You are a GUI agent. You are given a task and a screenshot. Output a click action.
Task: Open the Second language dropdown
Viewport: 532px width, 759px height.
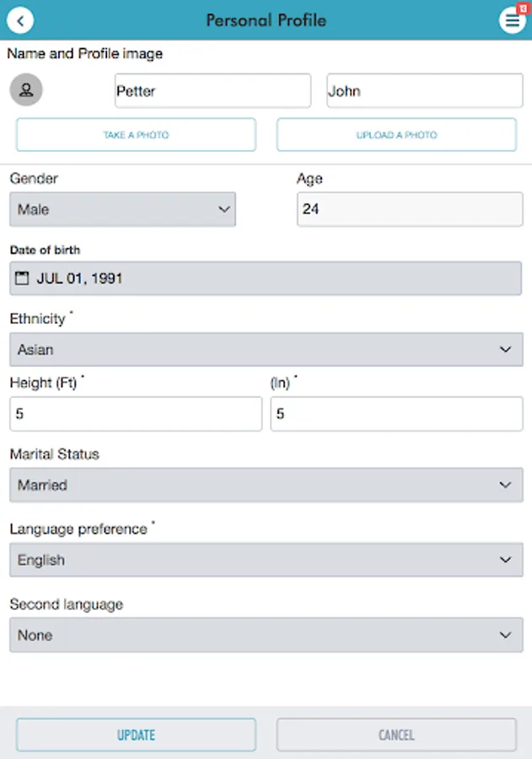click(266, 635)
